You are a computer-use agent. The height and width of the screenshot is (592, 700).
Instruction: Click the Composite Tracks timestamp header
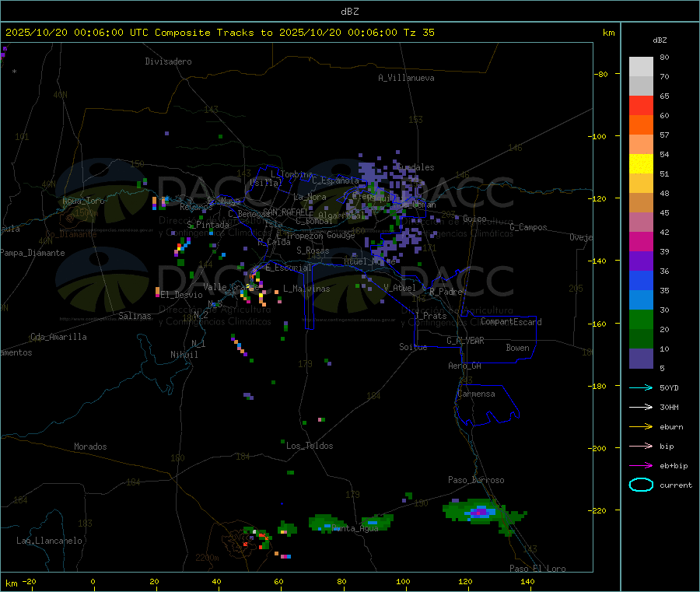click(219, 33)
